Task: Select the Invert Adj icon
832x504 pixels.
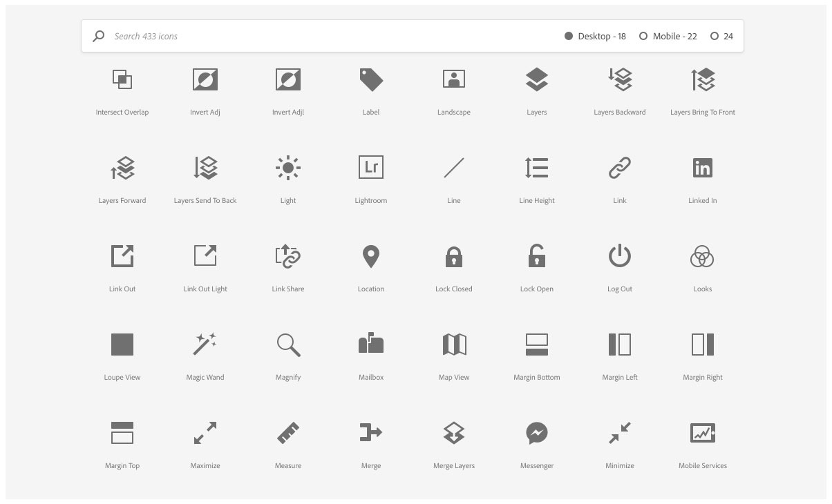Action: pos(205,79)
